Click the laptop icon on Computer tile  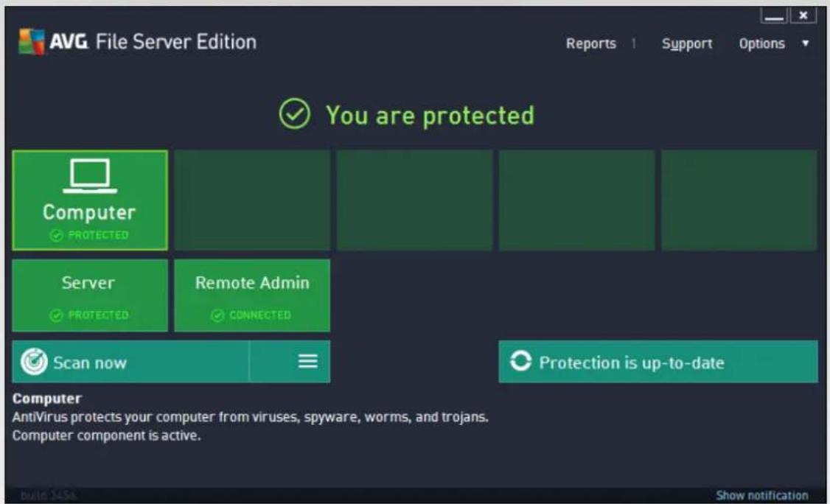90,176
